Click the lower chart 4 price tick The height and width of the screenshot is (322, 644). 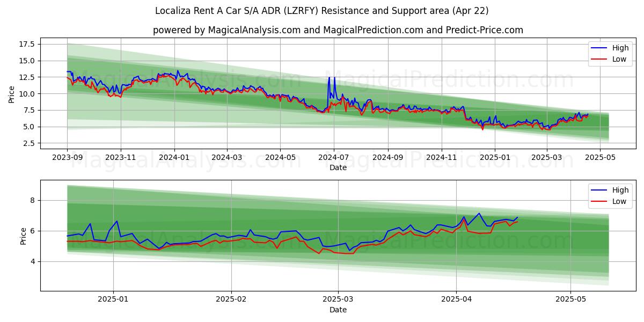coord(33,261)
